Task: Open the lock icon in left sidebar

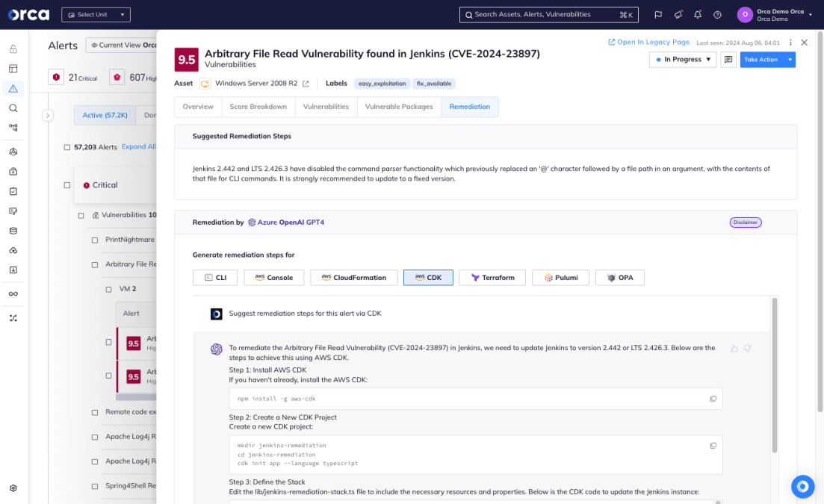Action: 13,49
